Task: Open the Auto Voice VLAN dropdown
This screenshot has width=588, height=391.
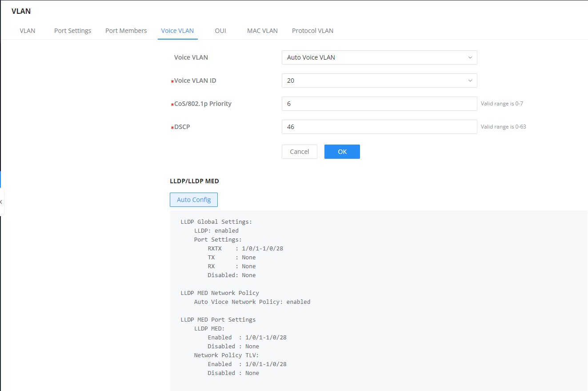Action: pyautogui.click(x=379, y=57)
